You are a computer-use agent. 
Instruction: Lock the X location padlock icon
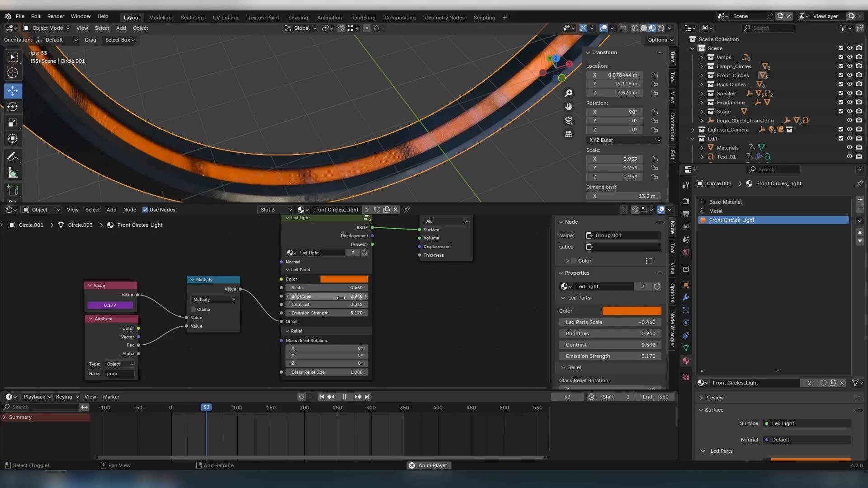coord(655,75)
